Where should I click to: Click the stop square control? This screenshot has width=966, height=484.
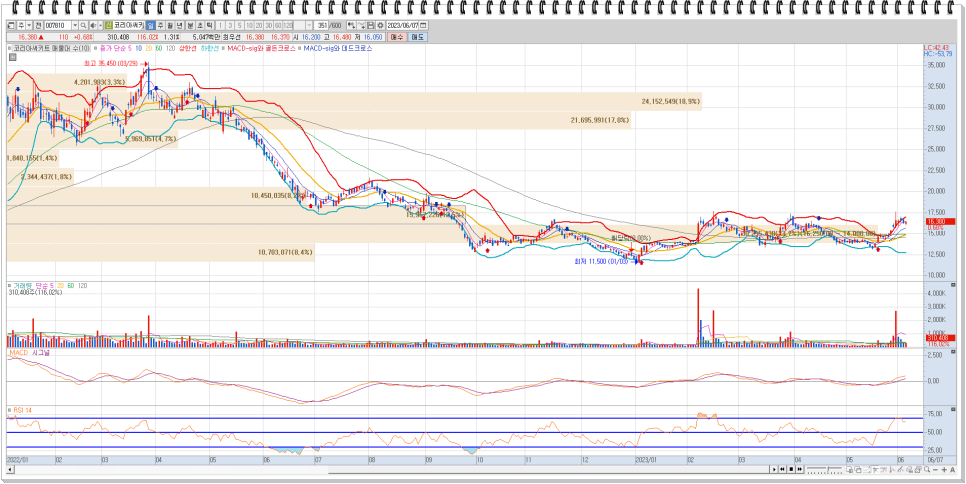coord(791,469)
